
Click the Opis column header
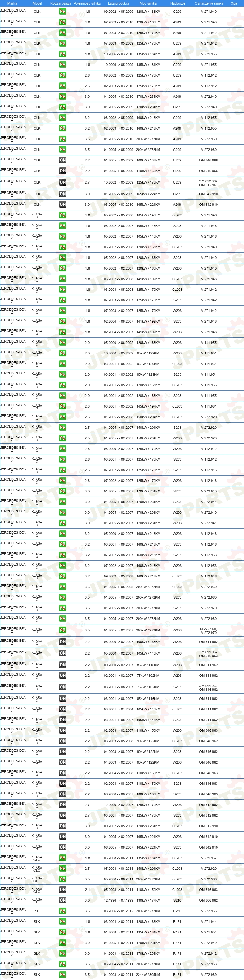pos(234,3)
